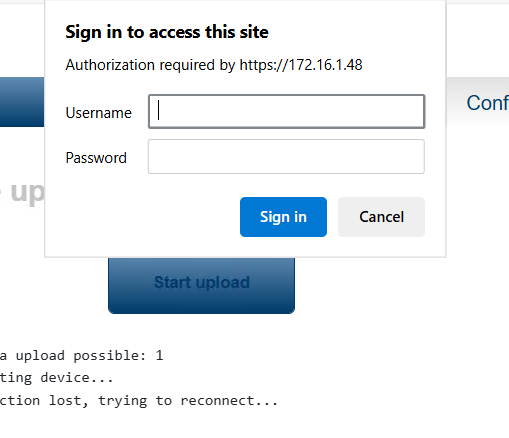Screen dimensions: 509x438
Task: Click the word 'Authorization' in the dialog message
Action: [x=110, y=65]
